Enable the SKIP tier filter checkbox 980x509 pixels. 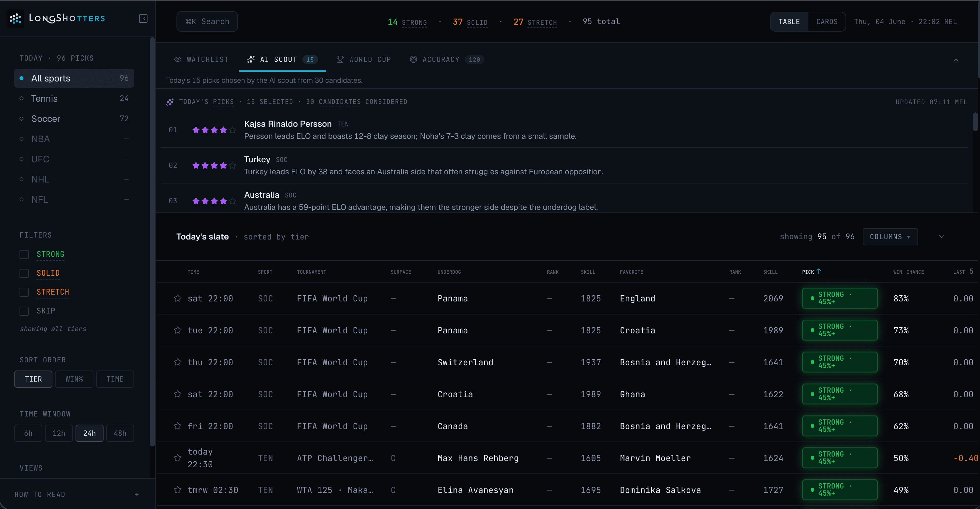point(24,312)
